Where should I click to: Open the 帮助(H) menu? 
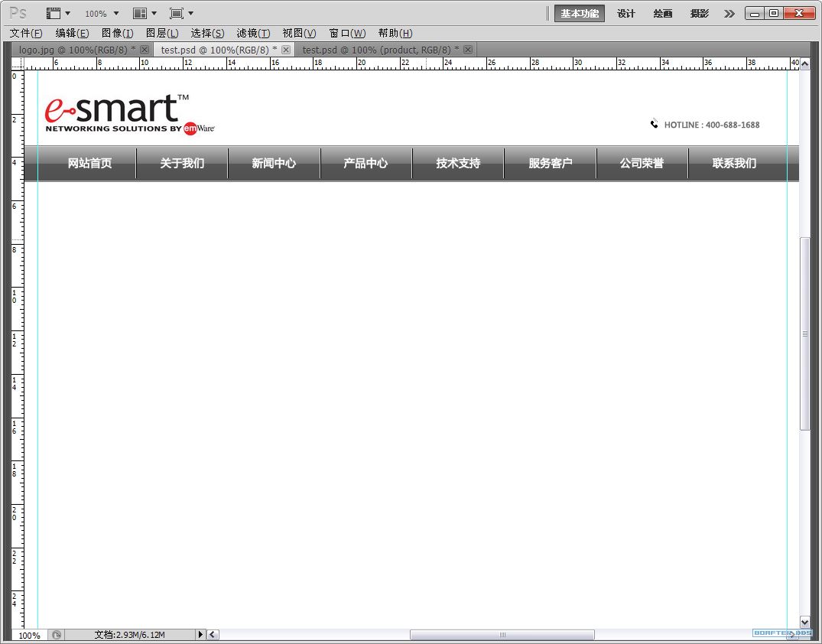[x=395, y=33]
